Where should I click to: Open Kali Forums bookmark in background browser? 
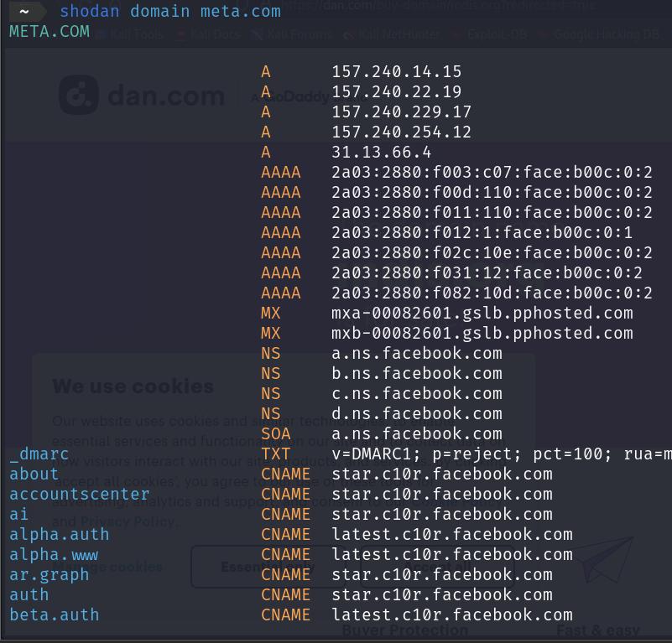[x=292, y=34]
